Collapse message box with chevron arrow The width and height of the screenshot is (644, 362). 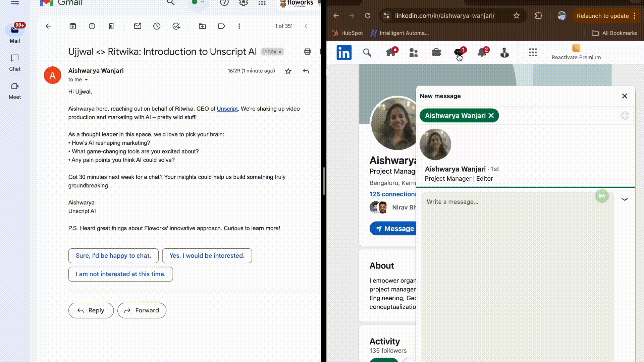point(625,199)
